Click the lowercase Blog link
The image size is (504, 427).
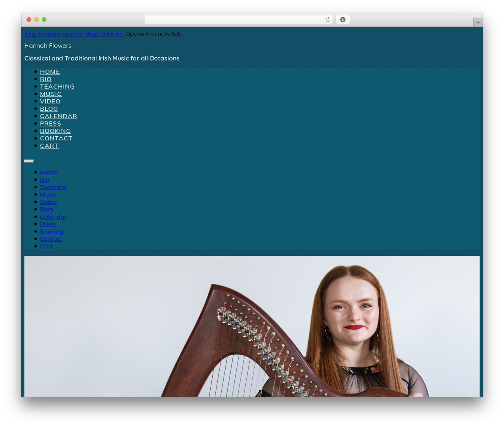[46, 209]
